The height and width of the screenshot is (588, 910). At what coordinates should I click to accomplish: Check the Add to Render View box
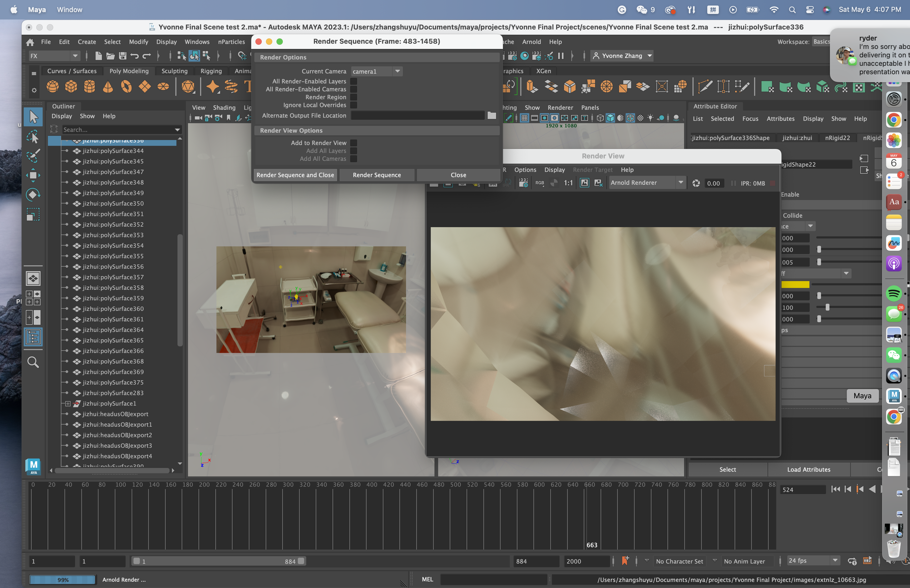tap(354, 143)
